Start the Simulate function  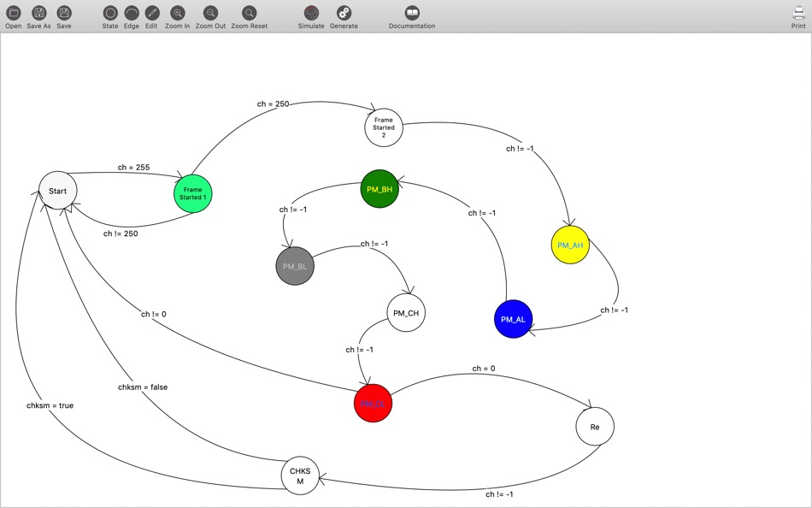311,13
